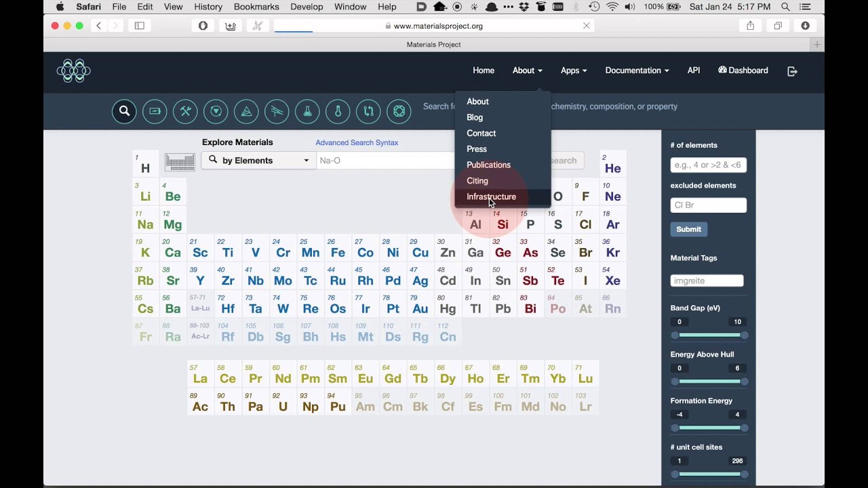This screenshot has height=488, width=868.
Task: Toggle the mini periodic table icon
Action: tap(180, 161)
